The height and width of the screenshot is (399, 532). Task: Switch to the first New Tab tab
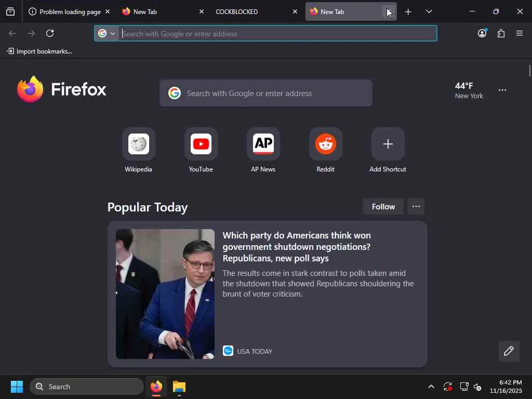tap(162, 11)
